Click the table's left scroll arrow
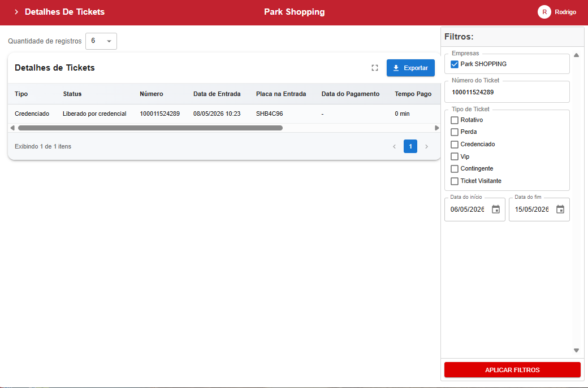This screenshot has height=388, width=588. [x=12, y=128]
